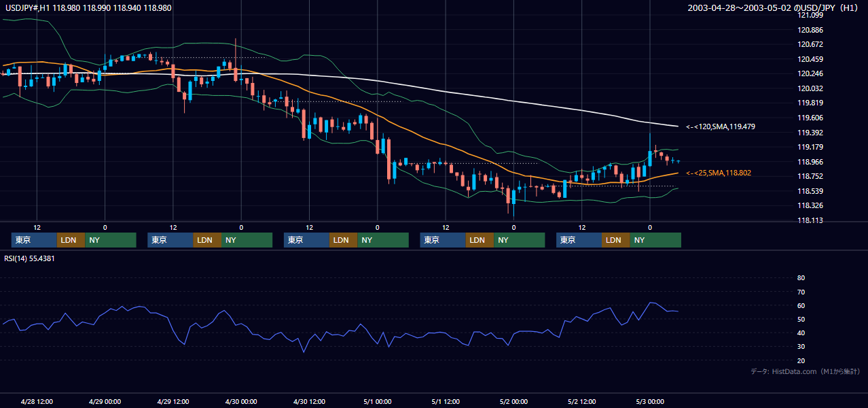The height and width of the screenshot is (408, 868).
Task: Click the 119.392 price label
Action: (811, 133)
